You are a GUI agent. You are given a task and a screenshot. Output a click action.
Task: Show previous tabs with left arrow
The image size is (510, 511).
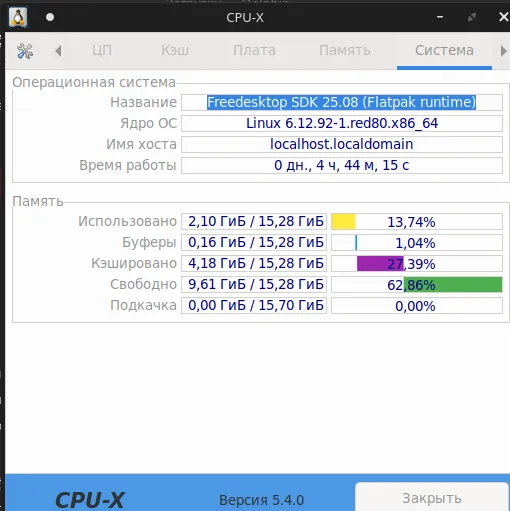coord(58,51)
